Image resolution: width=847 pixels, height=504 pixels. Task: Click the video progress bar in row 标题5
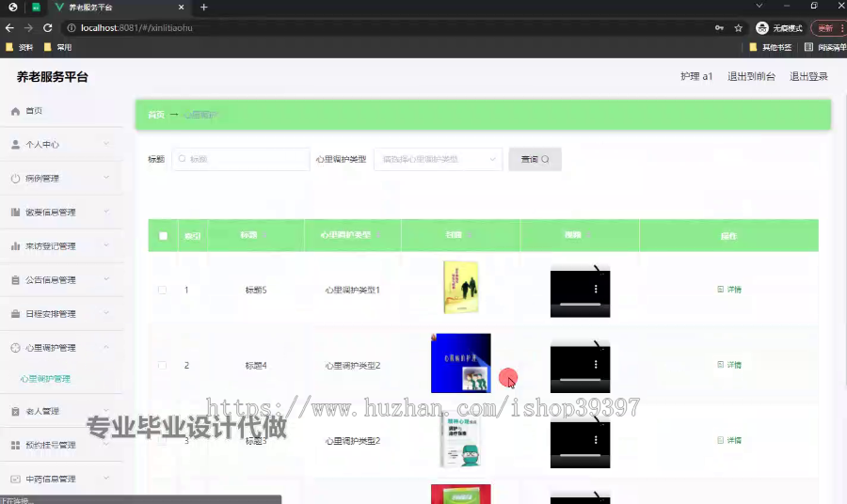[580, 305]
